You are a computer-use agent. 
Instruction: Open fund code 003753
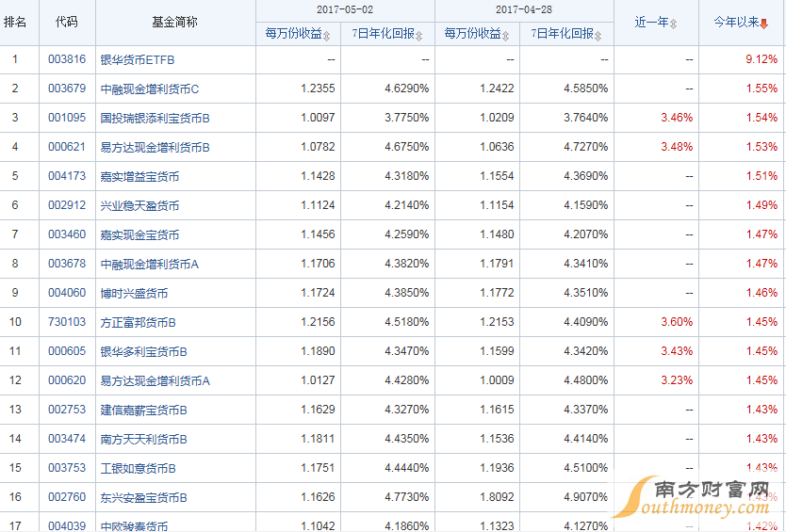pyautogui.click(x=67, y=467)
